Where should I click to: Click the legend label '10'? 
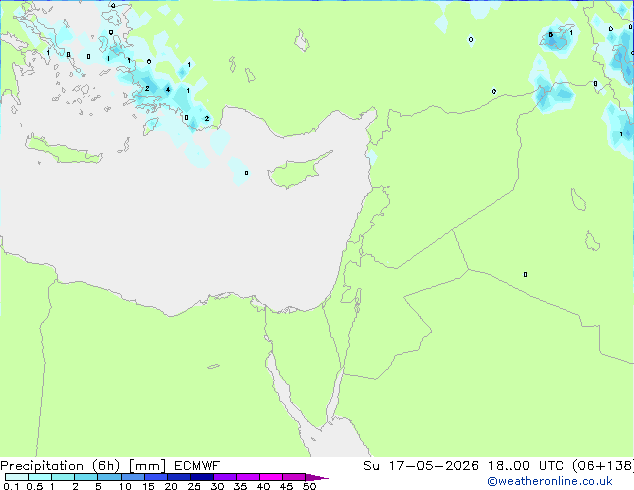click(125, 486)
